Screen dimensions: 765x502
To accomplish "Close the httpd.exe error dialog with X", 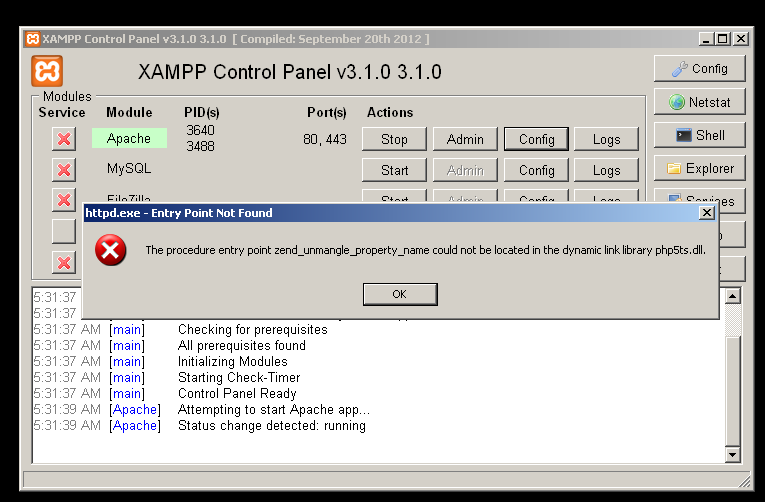I will [707, 213].
